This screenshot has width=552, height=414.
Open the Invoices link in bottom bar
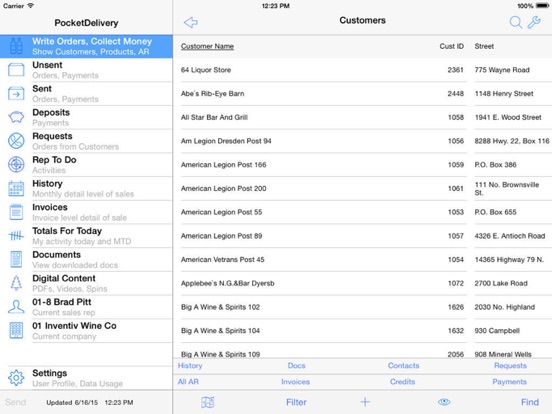(295, 382)
